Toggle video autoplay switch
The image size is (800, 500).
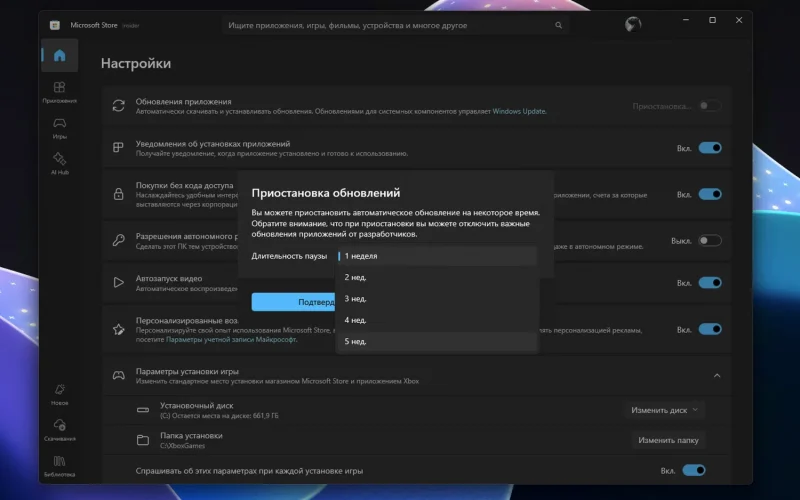[x=710, y=283]
